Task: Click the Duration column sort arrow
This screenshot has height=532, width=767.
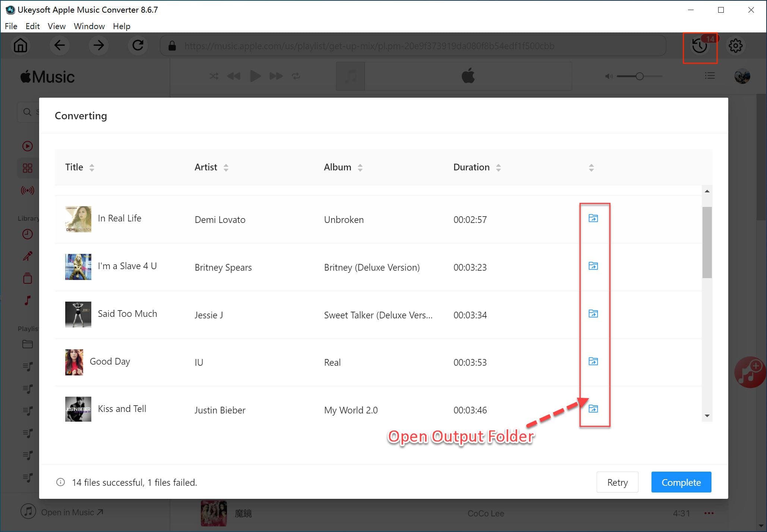Action: tap(498, 168)
